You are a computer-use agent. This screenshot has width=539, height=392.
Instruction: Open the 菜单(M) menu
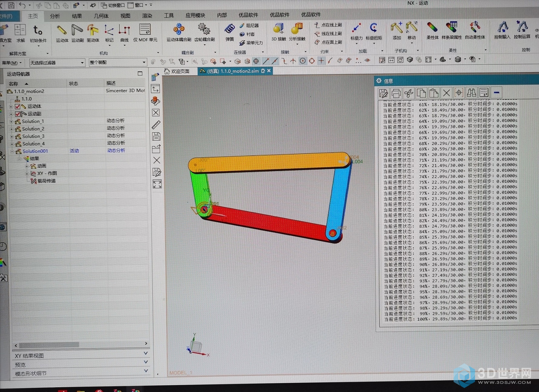click(x=11, y=63)
